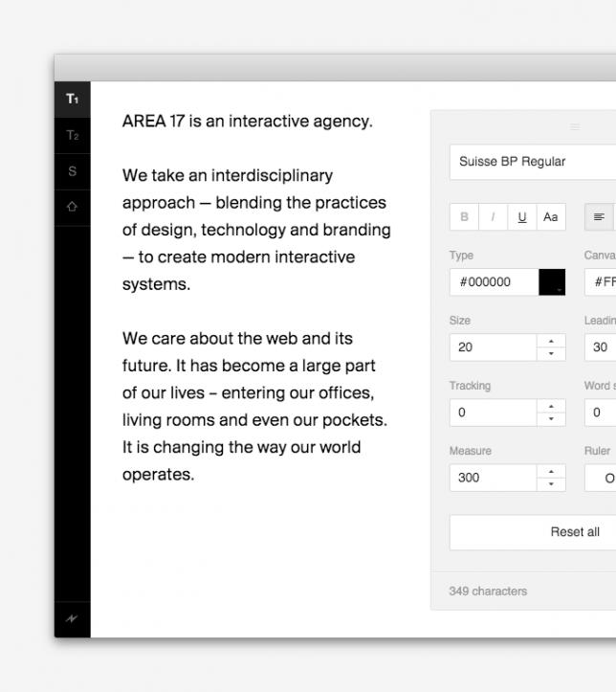Decrease Tracking with the down arrow

(551, 419)
